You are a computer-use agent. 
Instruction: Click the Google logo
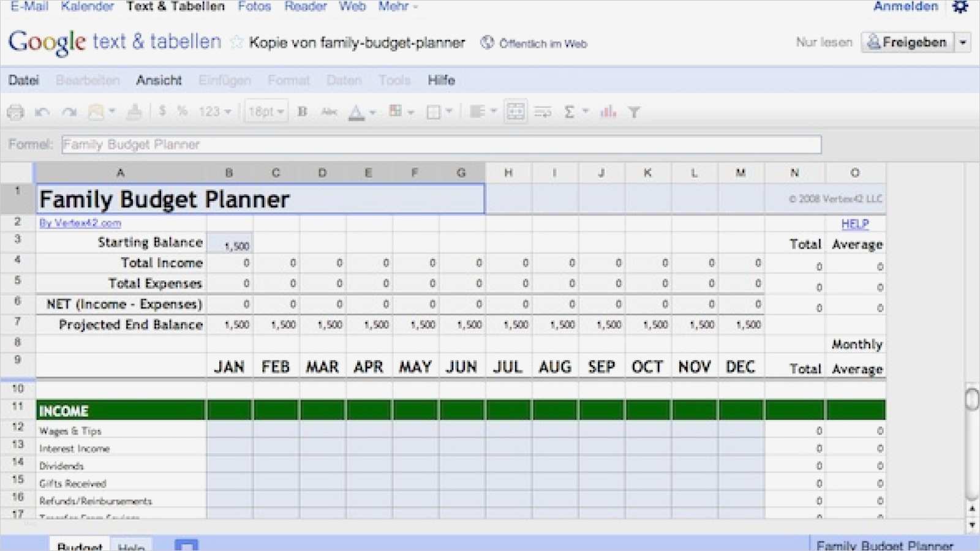(x=47, y=42)
